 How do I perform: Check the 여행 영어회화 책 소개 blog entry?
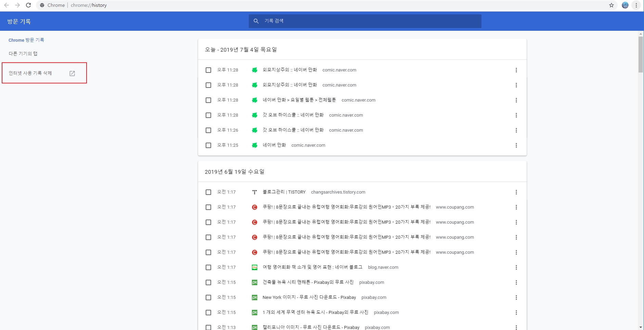pos(208,267)
